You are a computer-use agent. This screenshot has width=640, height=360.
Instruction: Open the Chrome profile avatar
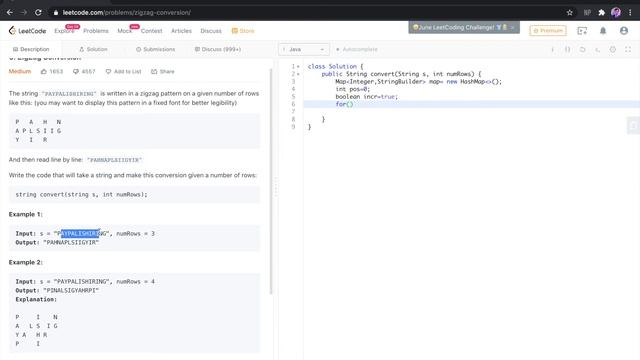616,13
